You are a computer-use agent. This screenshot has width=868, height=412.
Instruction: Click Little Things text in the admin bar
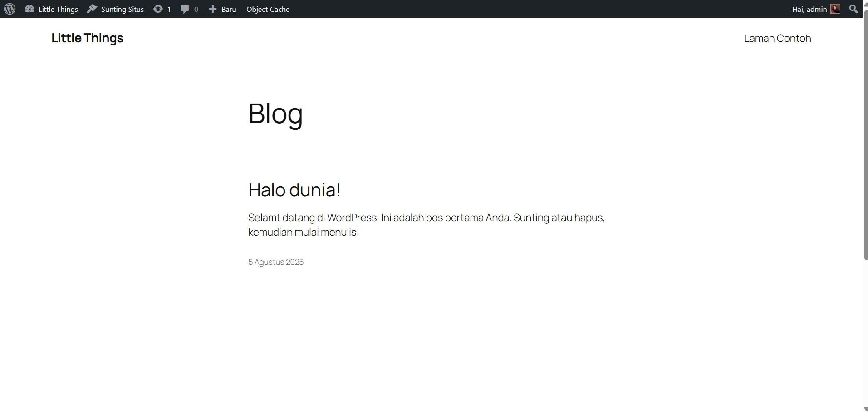click(58, 9)
